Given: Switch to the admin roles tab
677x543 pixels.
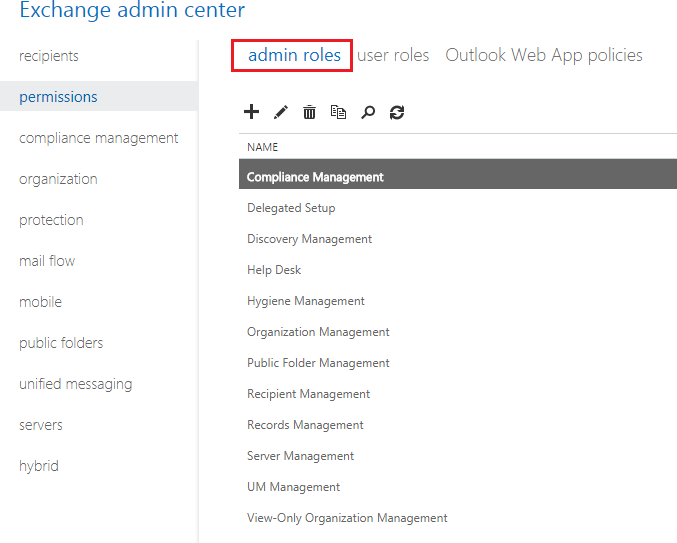Looking at the screenshot, I should [294, 55].
